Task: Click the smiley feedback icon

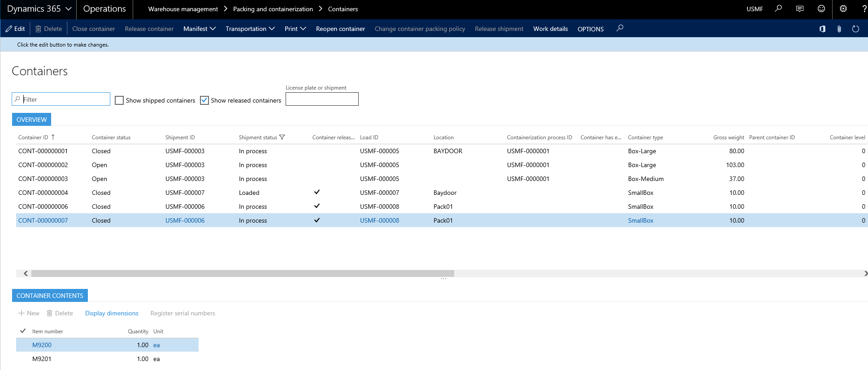Action: [821, 9]
